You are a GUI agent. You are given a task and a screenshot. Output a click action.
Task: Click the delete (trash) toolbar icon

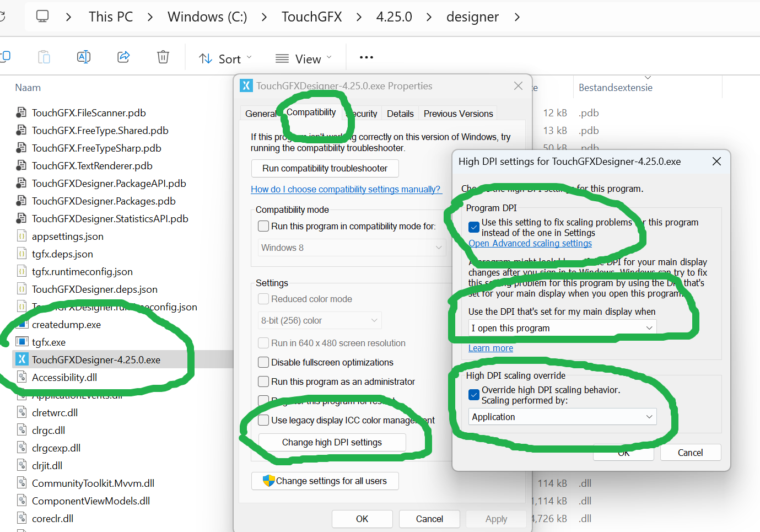[163, 57]
